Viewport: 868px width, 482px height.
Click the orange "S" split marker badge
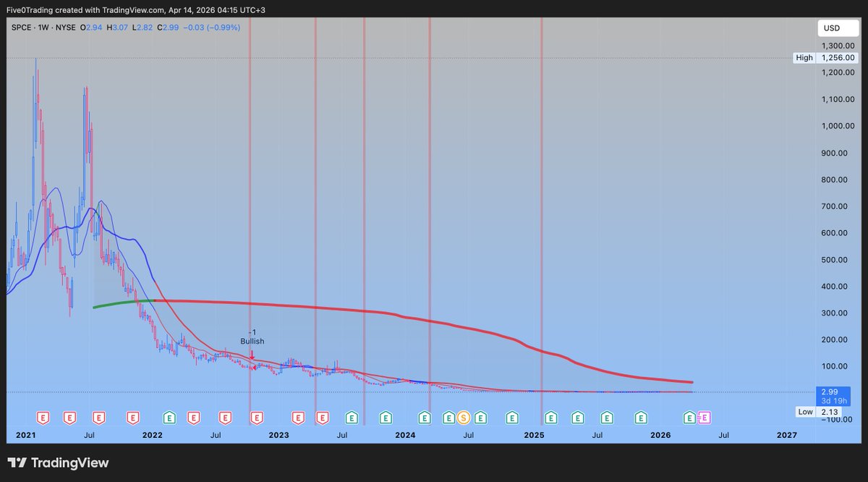(x=462, y=418)
